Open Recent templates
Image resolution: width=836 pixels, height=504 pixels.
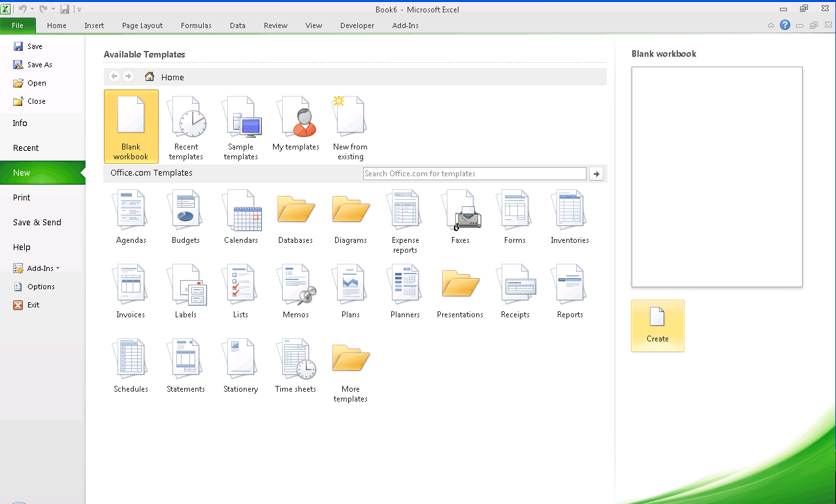click(x=186, y=127)
